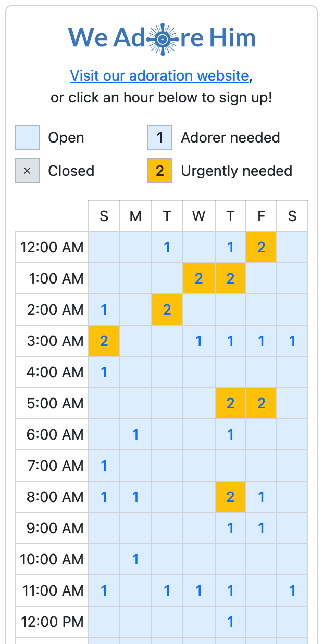Select Sunday 3:00 AM urgent slot
The width and height of the screenshot is (323, 644).
pos(104,341)
